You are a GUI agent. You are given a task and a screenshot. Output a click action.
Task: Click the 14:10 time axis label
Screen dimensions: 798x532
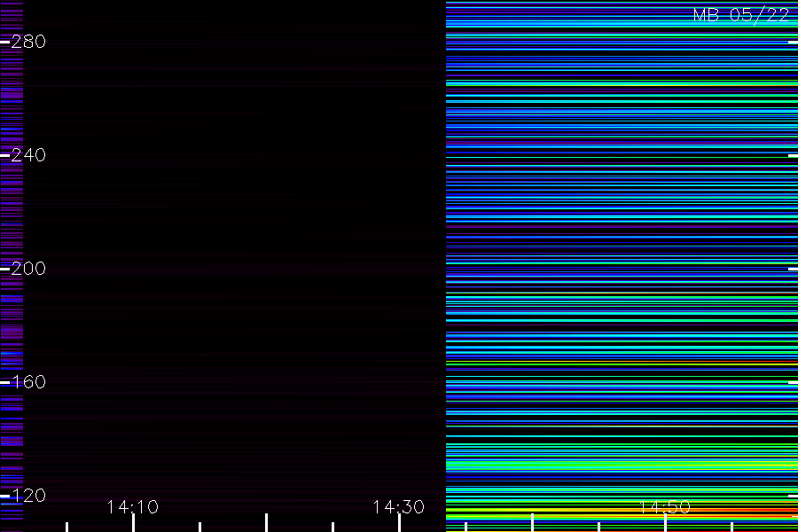[x=133, y=507]
